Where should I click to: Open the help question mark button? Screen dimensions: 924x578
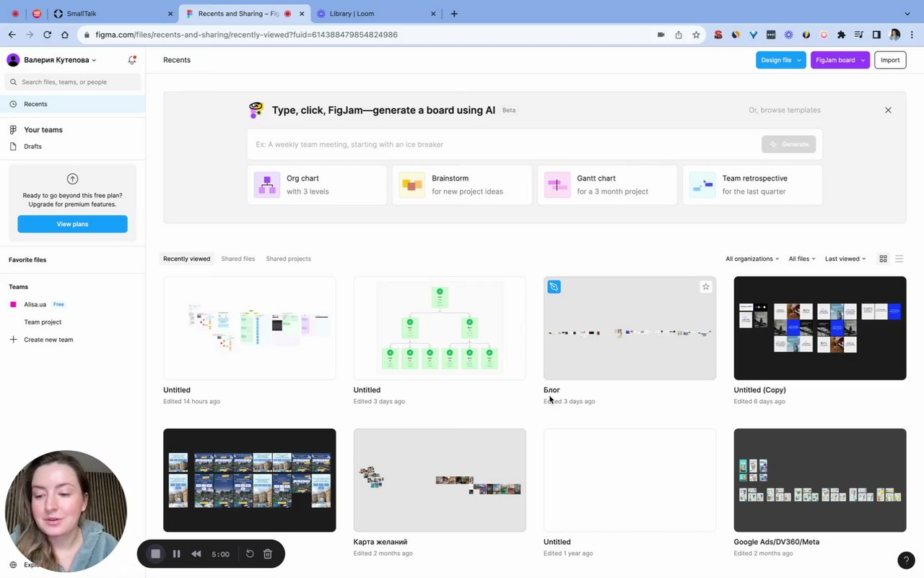(x=906, y=560)
